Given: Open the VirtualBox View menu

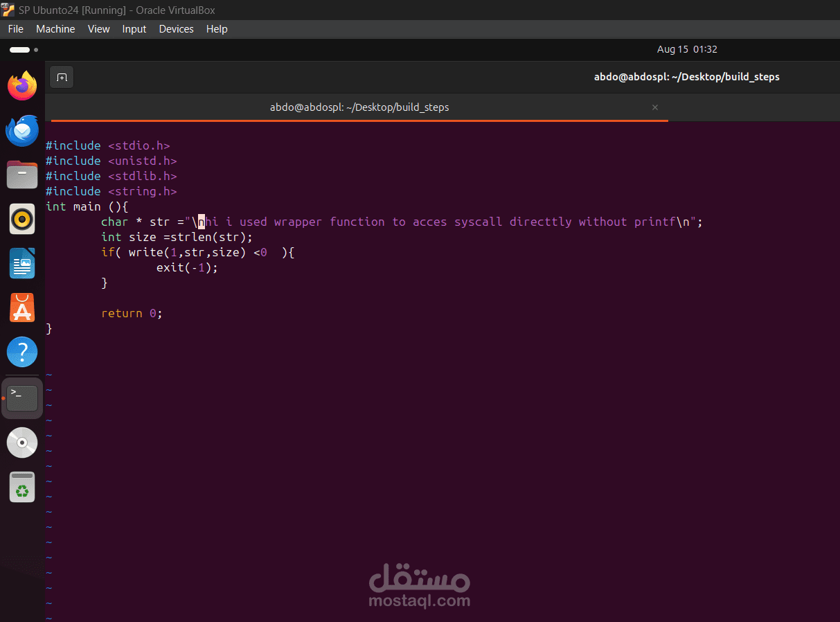Looking at the screenshot, I should click(98, 29).
